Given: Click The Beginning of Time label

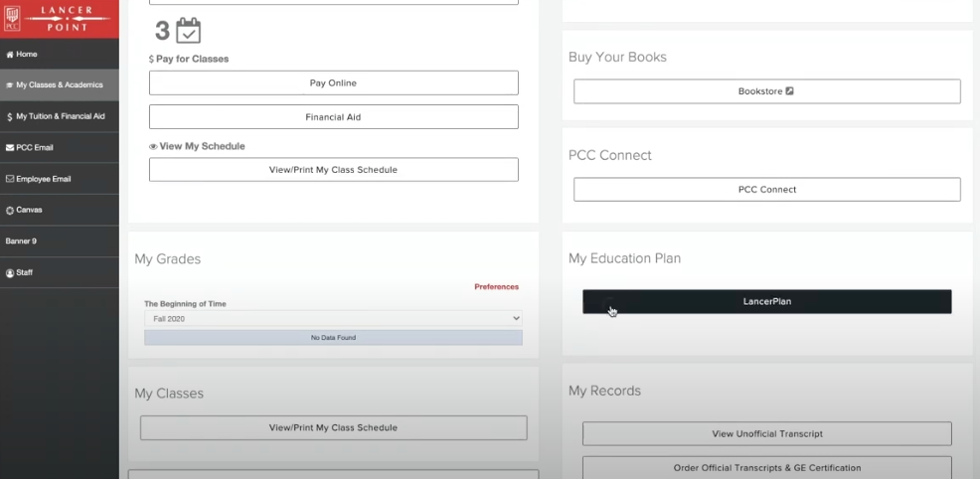Looking at the screenshot, I should coord(185,304).
